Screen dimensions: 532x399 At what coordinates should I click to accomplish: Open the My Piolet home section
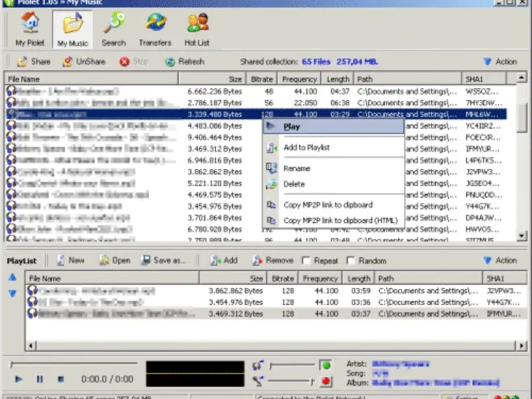tap(30, 29)
